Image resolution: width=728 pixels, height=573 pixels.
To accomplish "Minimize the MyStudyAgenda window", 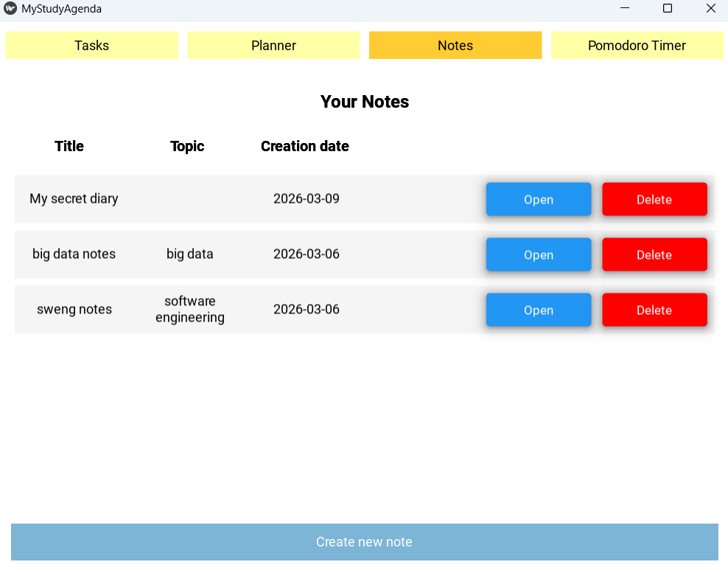I will point(625,9).
